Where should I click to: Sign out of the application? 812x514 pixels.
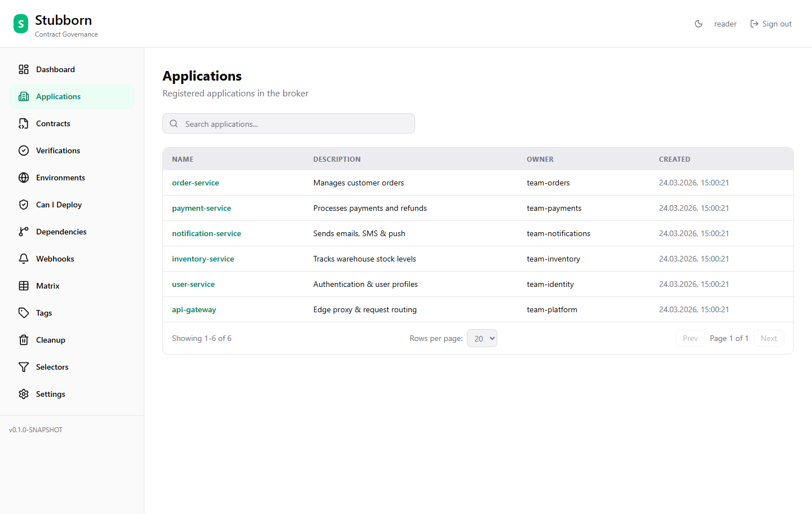pyautogui.click(x=771, y=24)
